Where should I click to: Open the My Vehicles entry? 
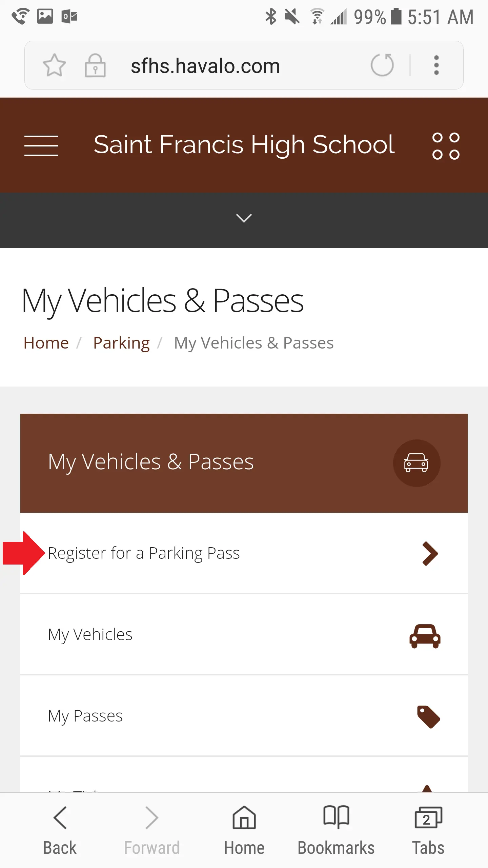(x=244, y=634)
